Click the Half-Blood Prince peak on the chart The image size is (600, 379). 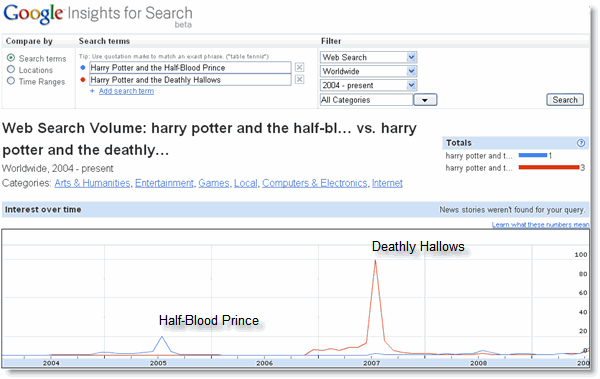[162, 337]
